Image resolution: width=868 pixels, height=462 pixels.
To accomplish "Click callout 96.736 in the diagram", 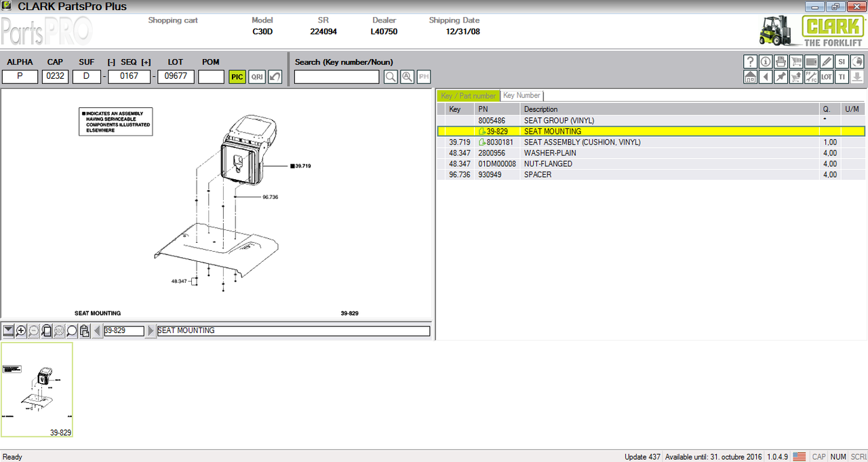I will tap(270, 197).
